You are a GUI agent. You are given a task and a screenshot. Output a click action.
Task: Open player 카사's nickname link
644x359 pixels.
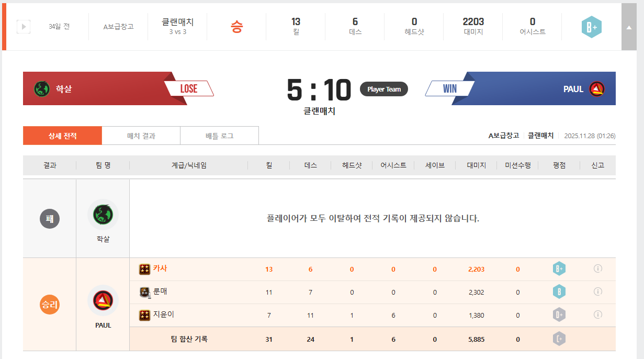click(160, 268)
